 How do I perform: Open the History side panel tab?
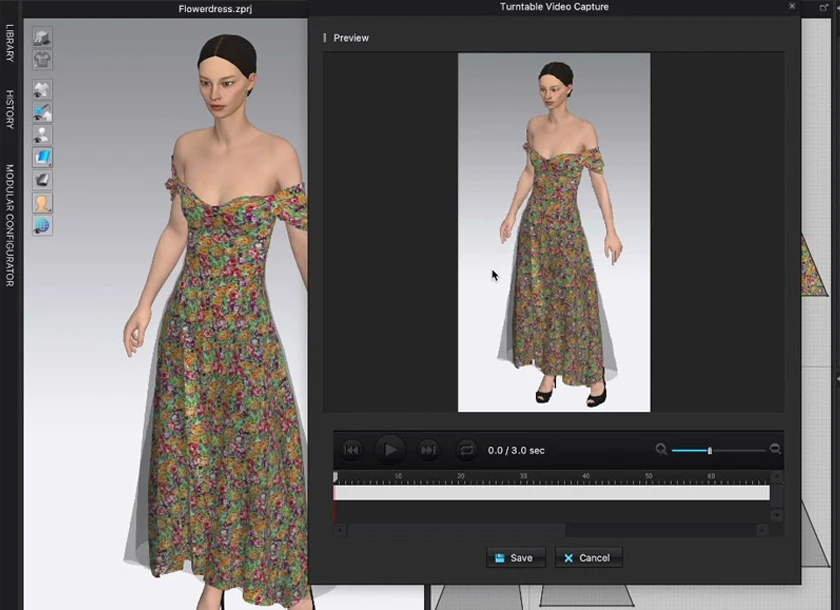coord(10,109)
